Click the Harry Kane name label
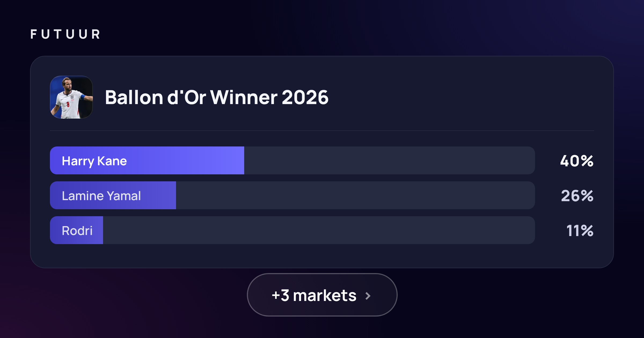The width and height of the screenshot is (644, 338). 94,161
